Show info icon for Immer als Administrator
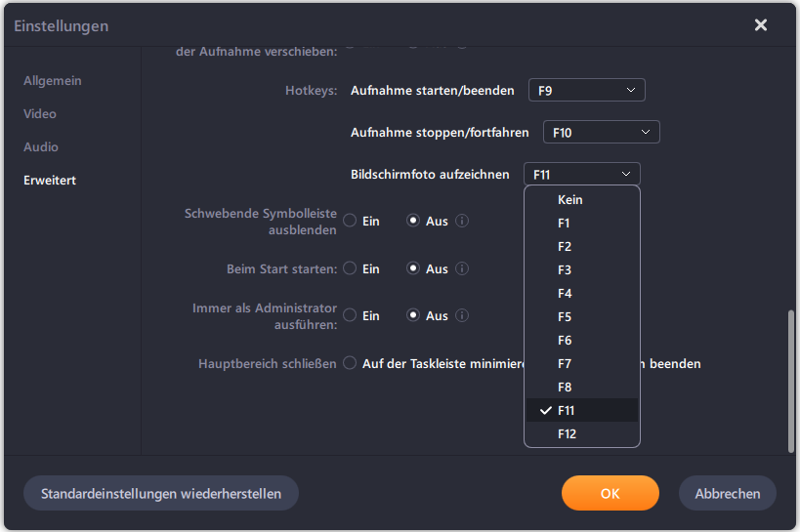Screen dimensions: 800x532 click(462, 315)
